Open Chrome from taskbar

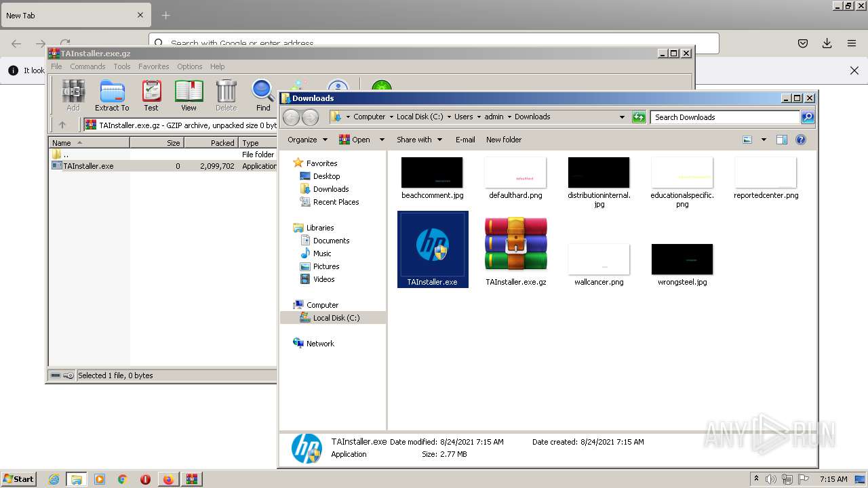click(122, 479)
